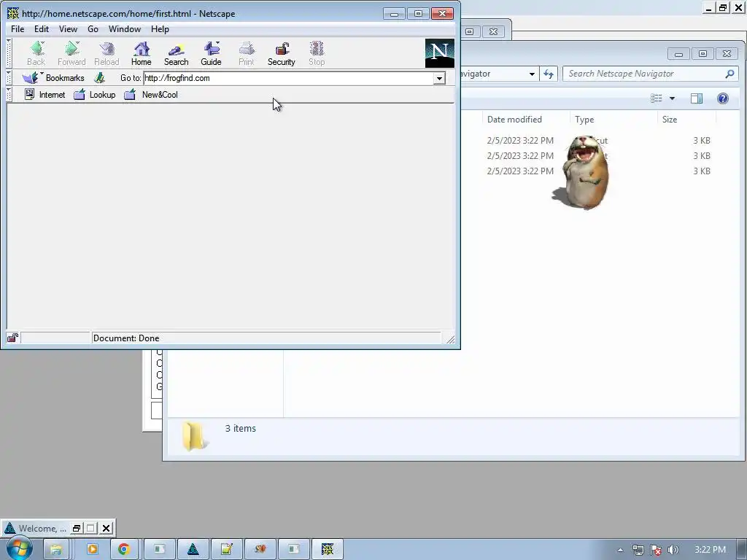
Task: Click the Forward navigation icon
Action: pos(71,53)
